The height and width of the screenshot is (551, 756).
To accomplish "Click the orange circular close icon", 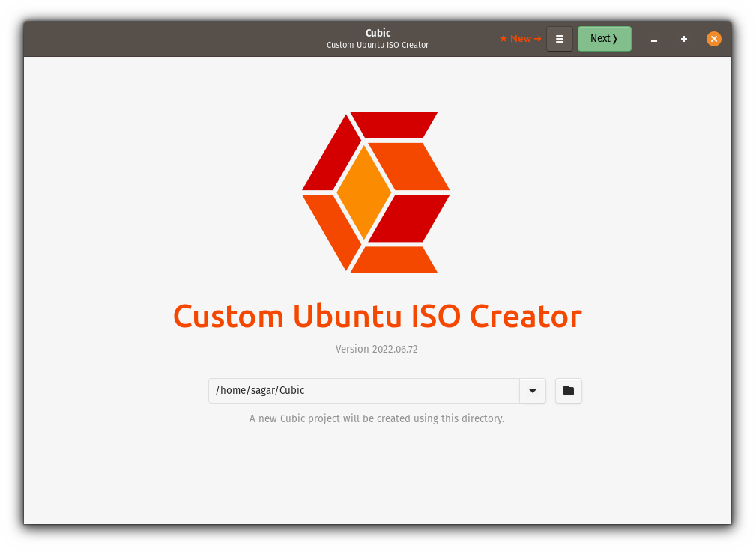I will (x=713, y=38).
